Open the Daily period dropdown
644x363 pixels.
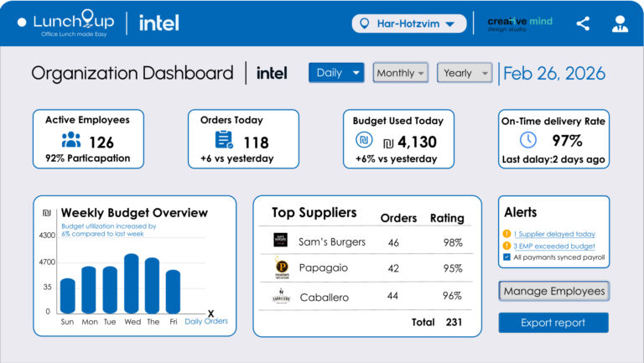tap(336, 73)
